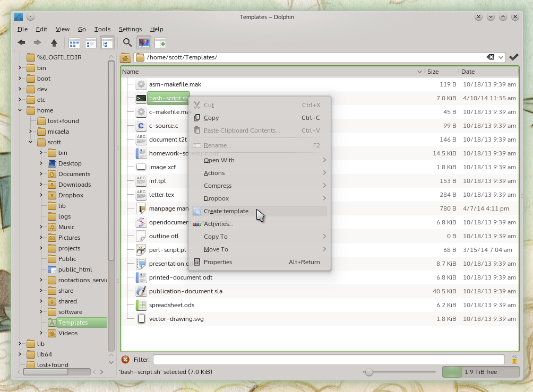Go forward with the Forward arrow
Image resolution: width=533 pixels, height=392 pixels.
(x=37, y=43)
